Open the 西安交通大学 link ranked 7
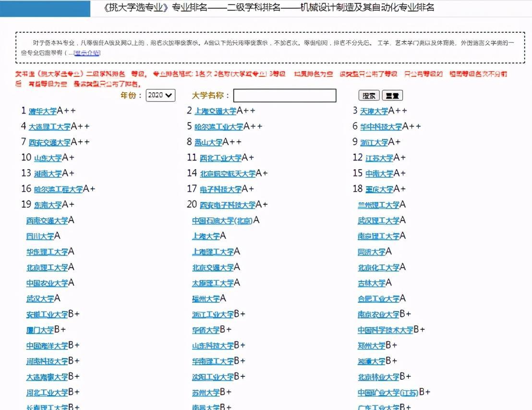Viewport: 532px width, 410px height. pos(49,142)
